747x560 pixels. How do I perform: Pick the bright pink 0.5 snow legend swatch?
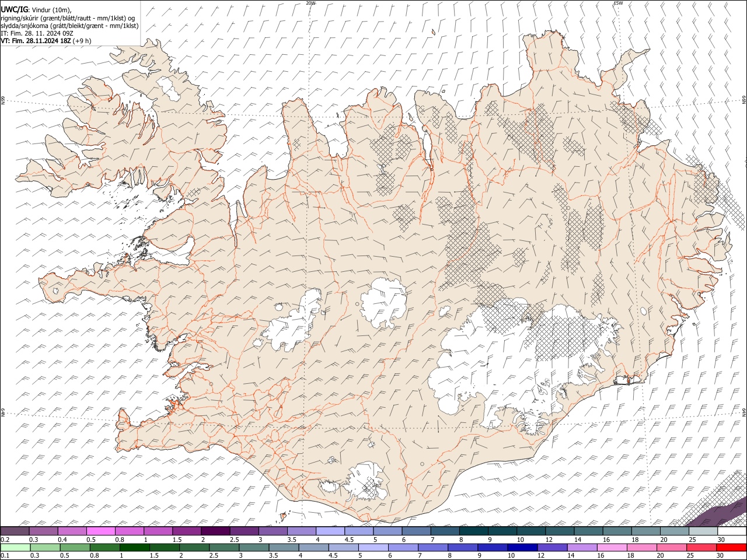click(x=100, y=531)
